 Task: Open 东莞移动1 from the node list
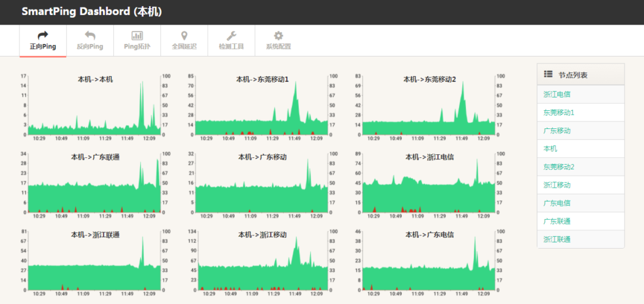pyautogui.click(x=558, y=113)
